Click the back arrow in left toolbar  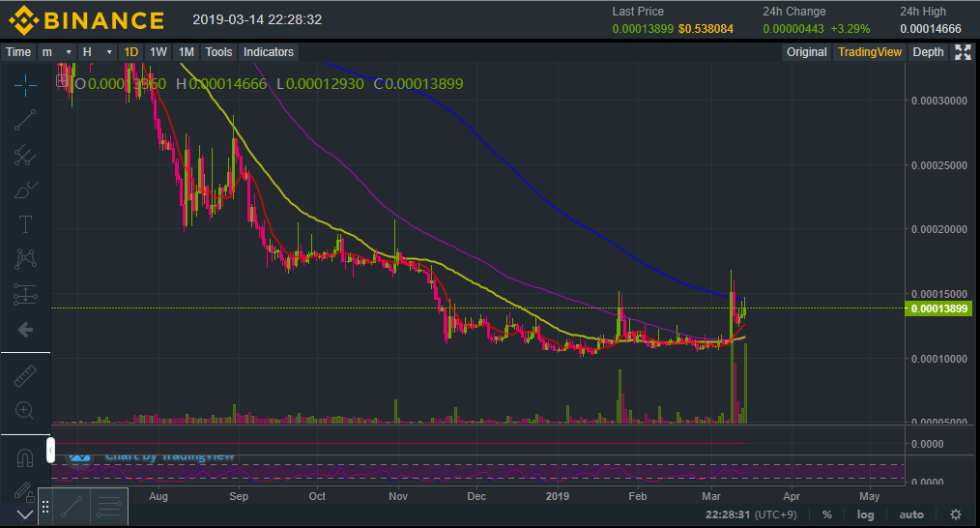point(25,330)
